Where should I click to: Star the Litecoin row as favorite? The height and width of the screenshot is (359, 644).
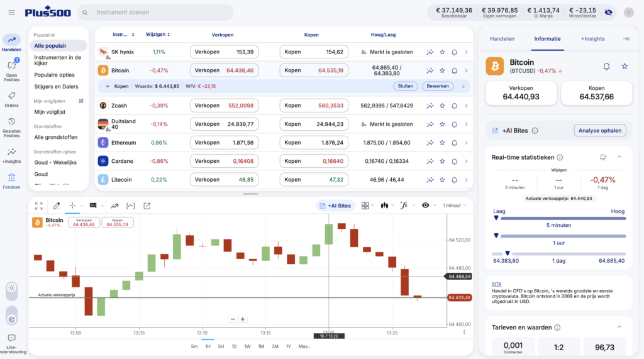tap(442, 180)
